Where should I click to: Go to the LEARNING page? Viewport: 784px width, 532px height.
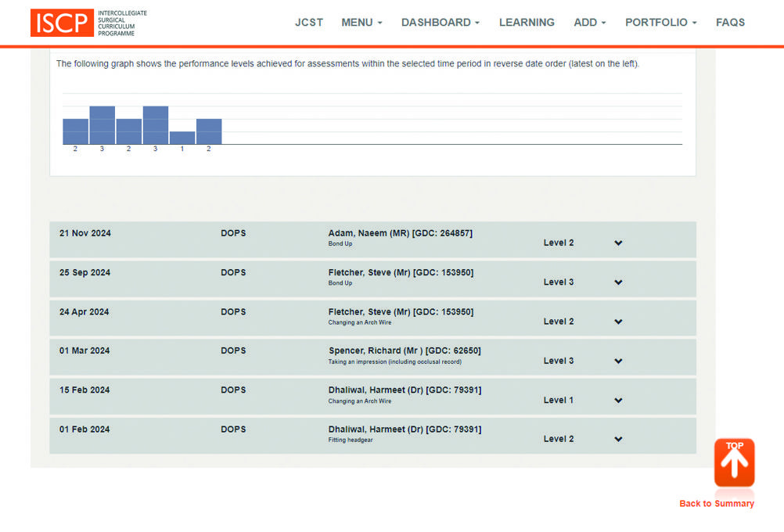(527, 23)
